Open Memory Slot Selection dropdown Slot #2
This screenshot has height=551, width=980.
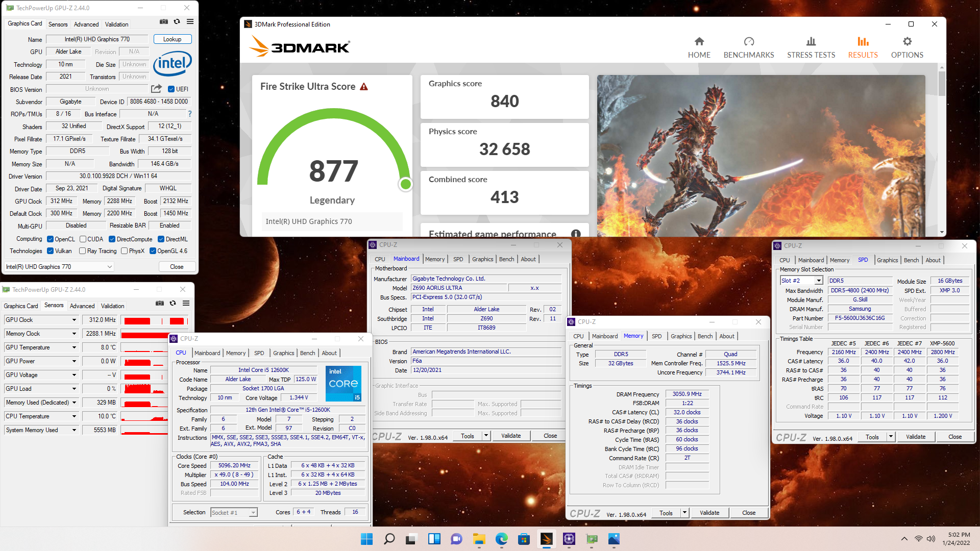(x=801, y=281)
